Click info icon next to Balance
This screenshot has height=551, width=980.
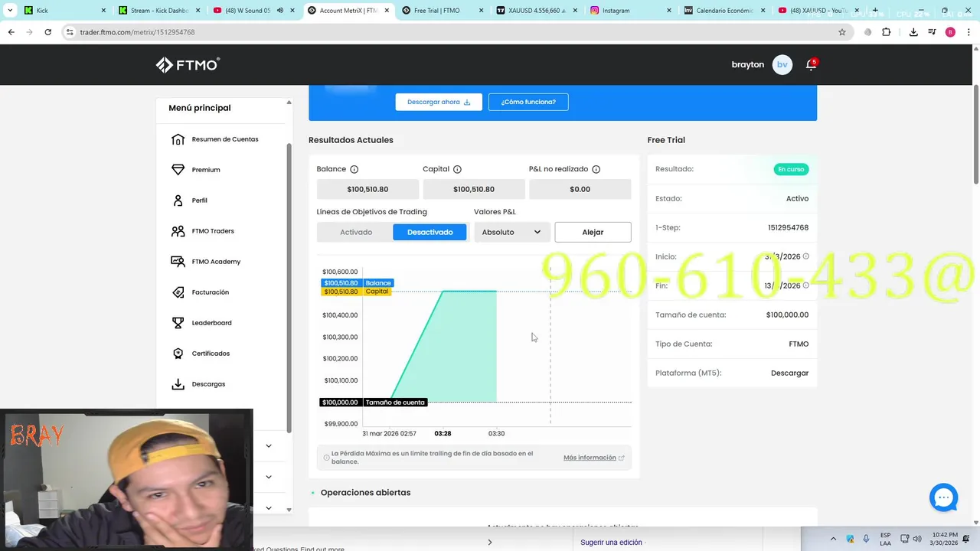click(x=354, y=169)
